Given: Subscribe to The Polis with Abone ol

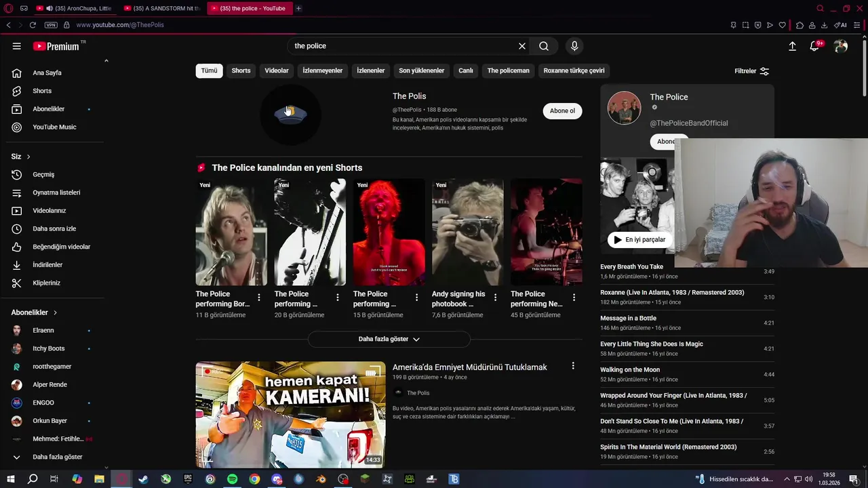Looking at the screenshot, I should click(562, 111).
